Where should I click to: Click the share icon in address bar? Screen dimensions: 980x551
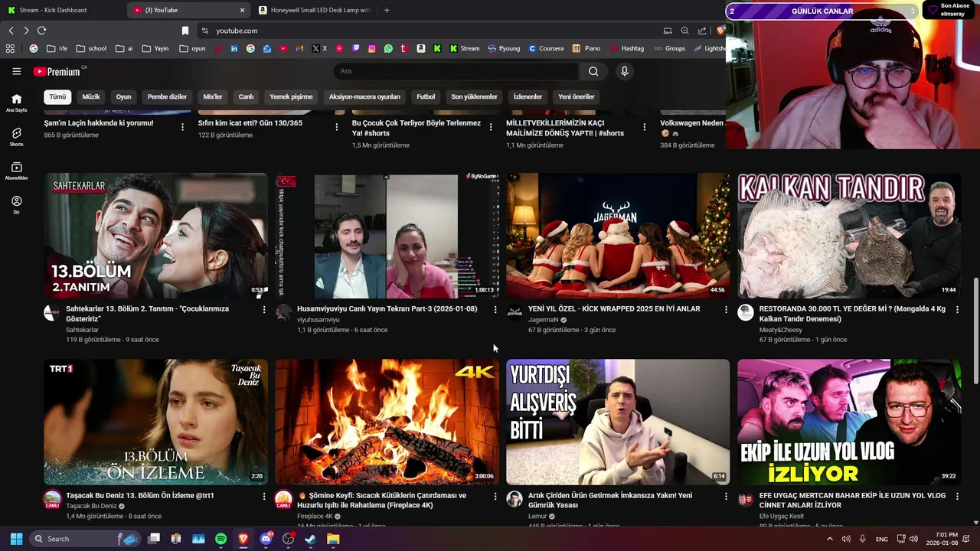pyautogui.click(x=702, y=31)
